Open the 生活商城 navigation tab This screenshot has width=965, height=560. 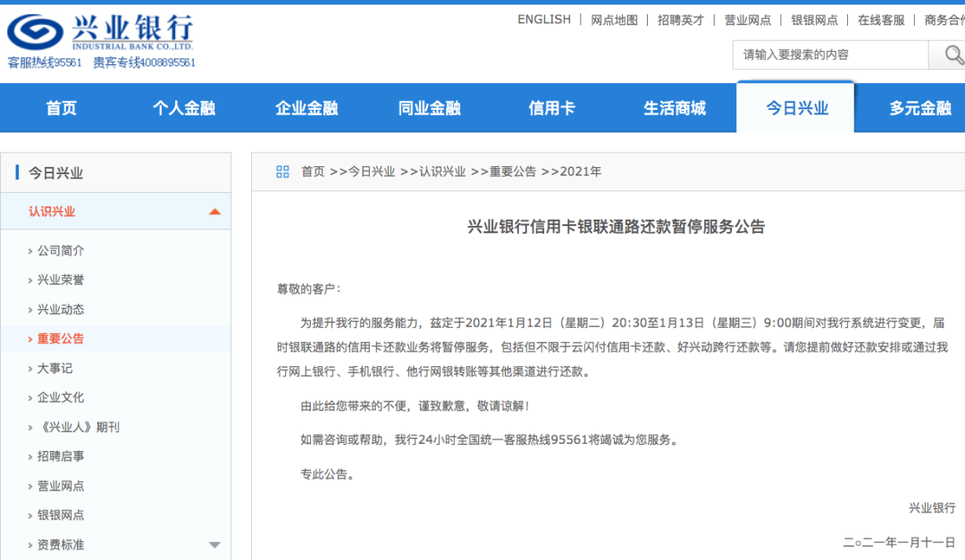[675, 108]
